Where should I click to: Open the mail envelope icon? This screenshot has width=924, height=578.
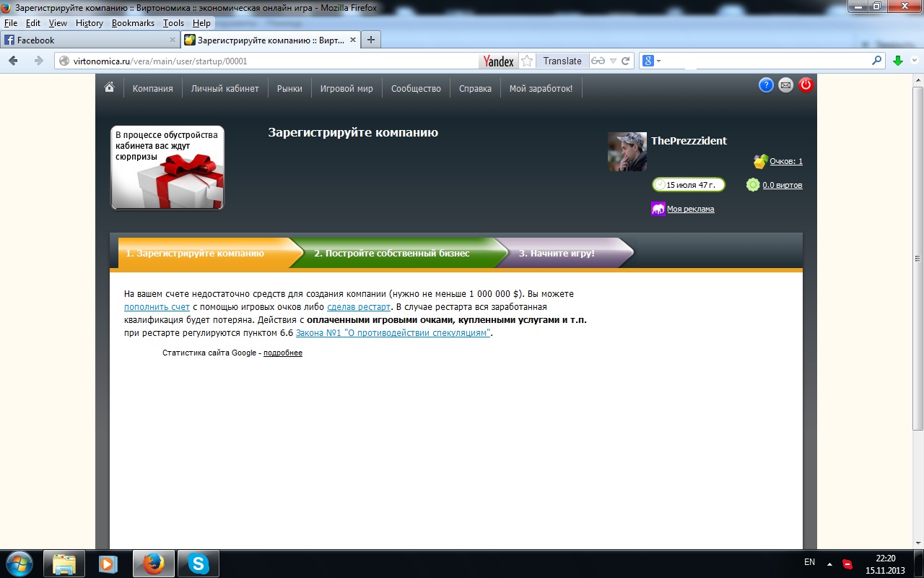click(x=786, y=85)
